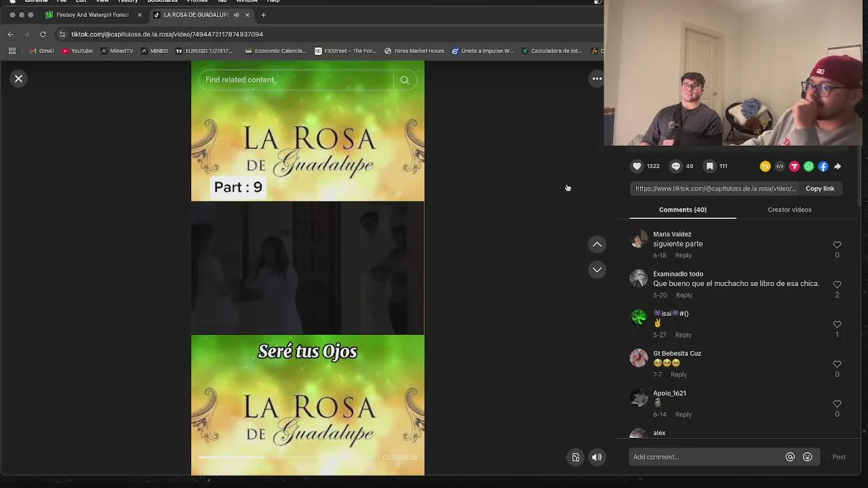The width and height of the screenshot is (868, 488).
Task: Switch to Creator videos tab
Action: click(x=789, y=209)
